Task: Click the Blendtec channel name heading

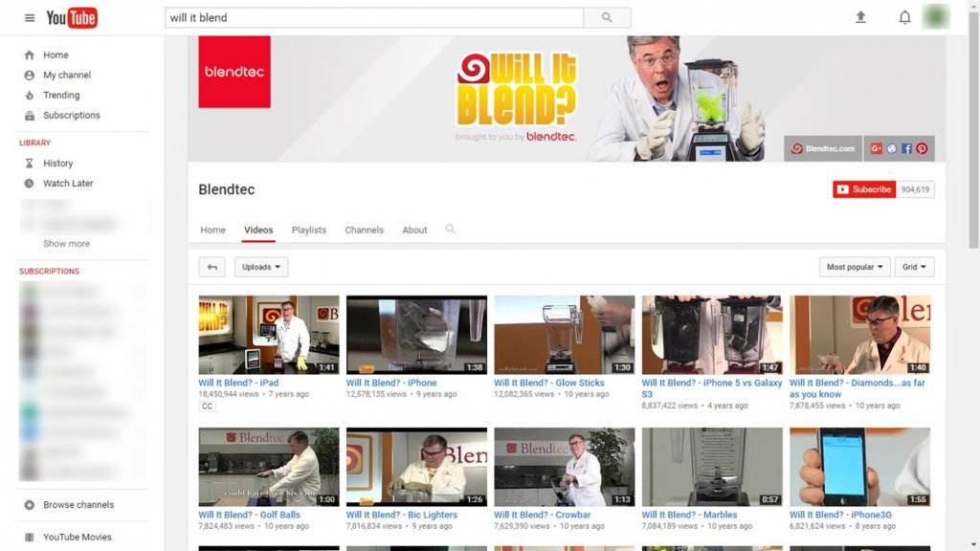Action: coord(226,189)
